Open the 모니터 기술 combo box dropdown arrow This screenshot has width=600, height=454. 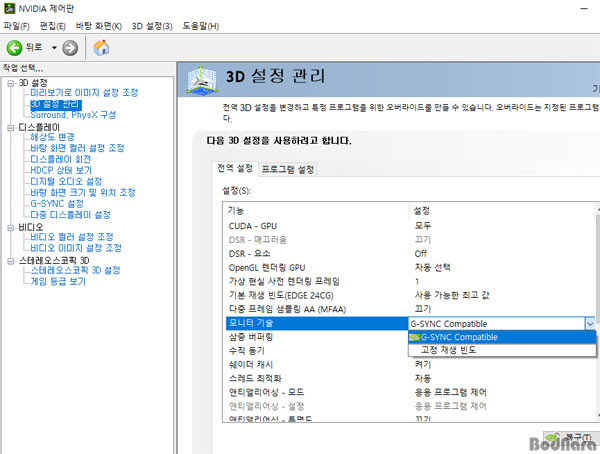590,324
